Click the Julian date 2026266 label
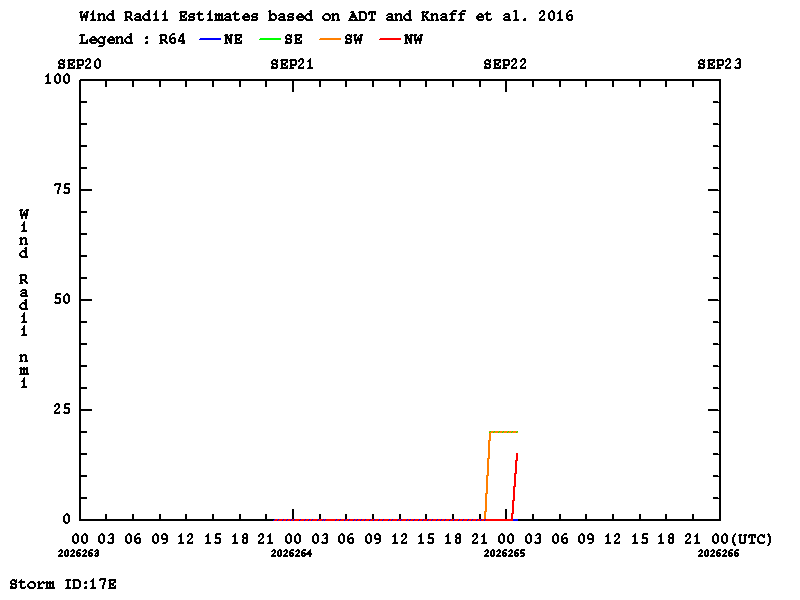 (x=718, y=554)
